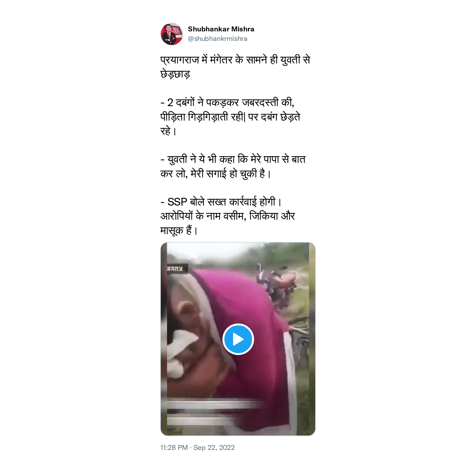Open Shubhankar Mishra's profile avatar
This screenshot has height=476, width=476.
pos(172,34)
